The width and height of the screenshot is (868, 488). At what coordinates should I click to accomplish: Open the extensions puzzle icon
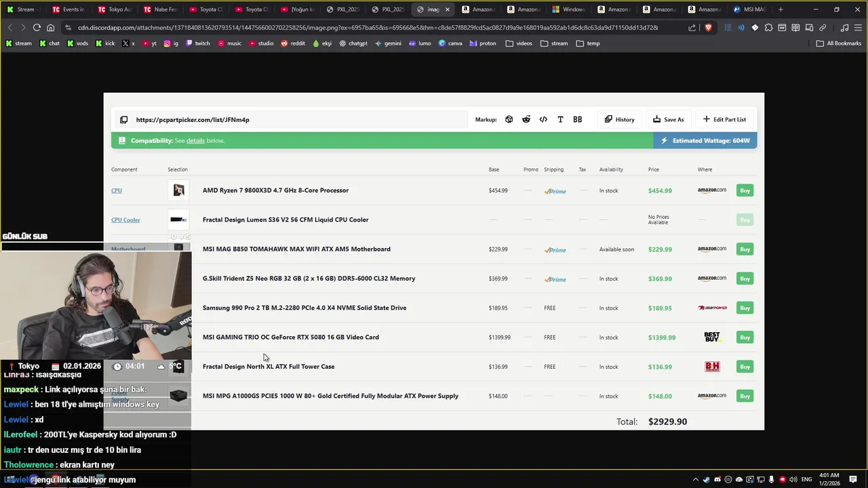pos(768,28)
